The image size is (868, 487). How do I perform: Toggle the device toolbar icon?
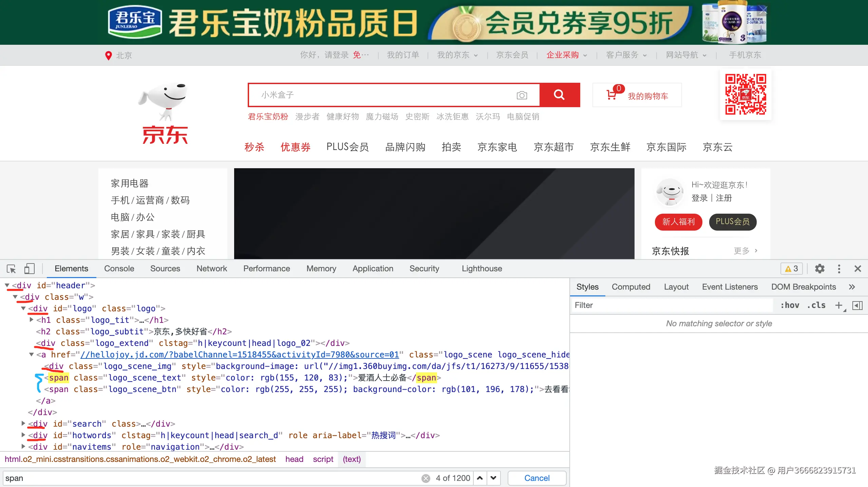click(x=29, y=269)
